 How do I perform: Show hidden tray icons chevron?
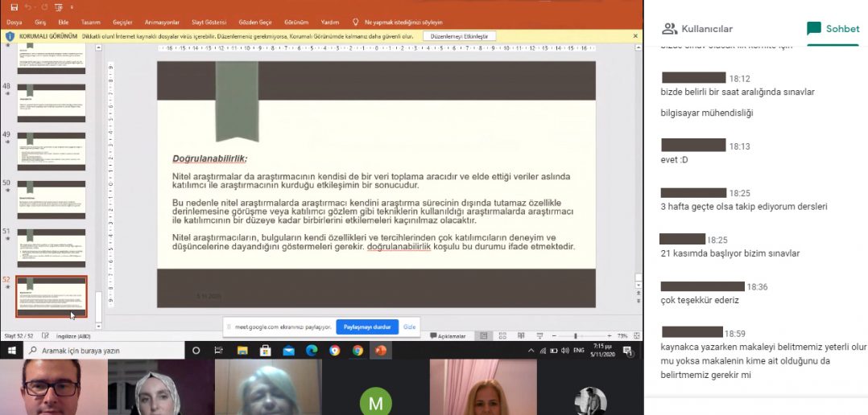click(x=531, y=351)
